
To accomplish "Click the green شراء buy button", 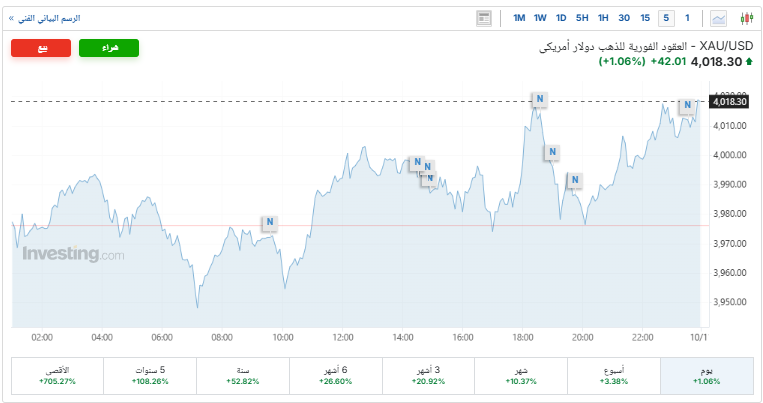I will [x=108, y=49].
